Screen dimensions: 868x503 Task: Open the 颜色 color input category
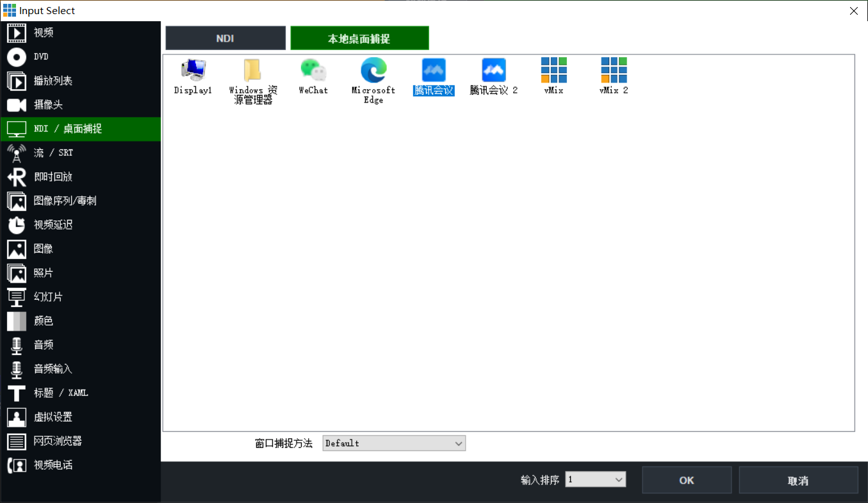point(43,321)
